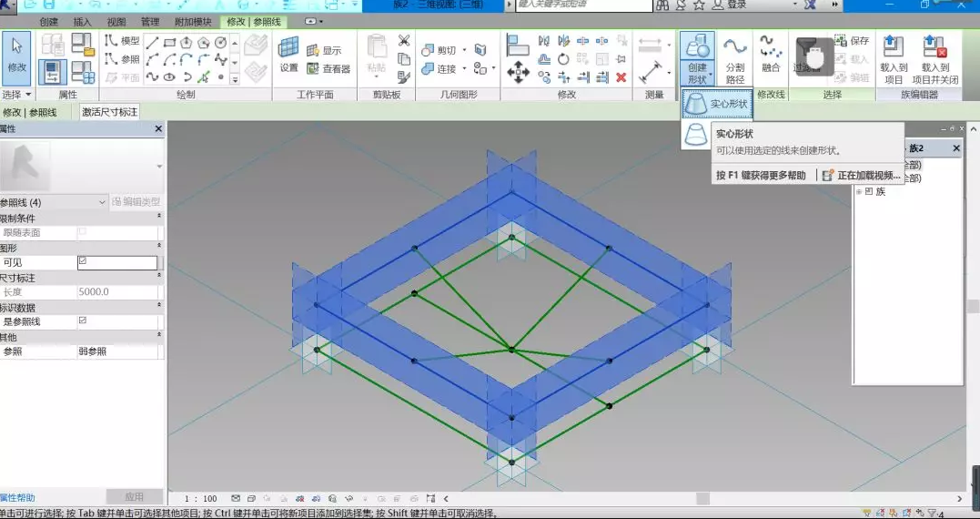Click the red Delete X icon
This screenshot has width=980, height=519.
621,77
